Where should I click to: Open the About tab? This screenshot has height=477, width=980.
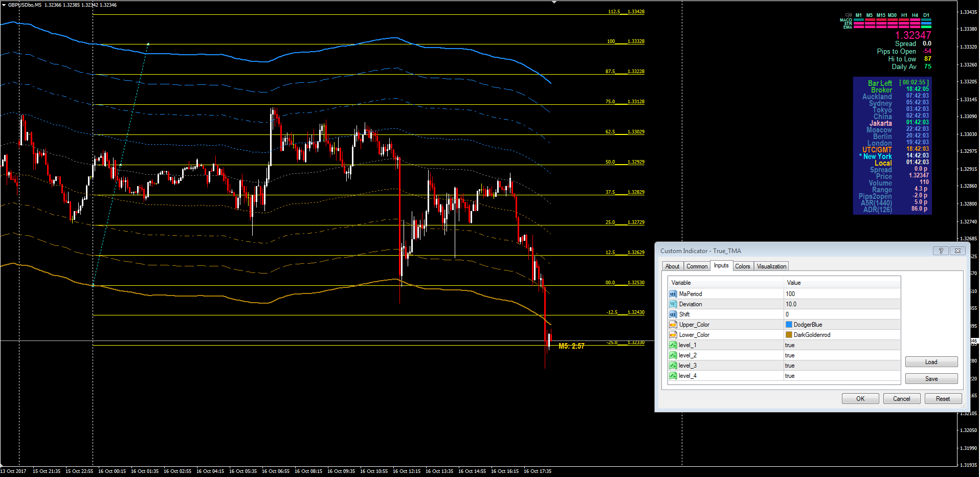(x=673, y=266)
